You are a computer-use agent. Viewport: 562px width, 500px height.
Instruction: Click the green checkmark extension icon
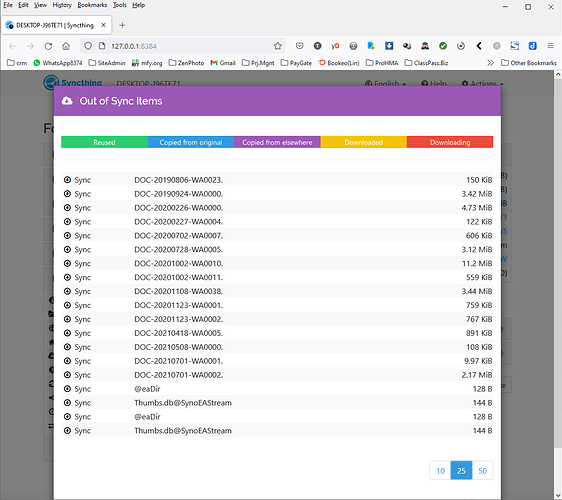click(x=443, y=46)
